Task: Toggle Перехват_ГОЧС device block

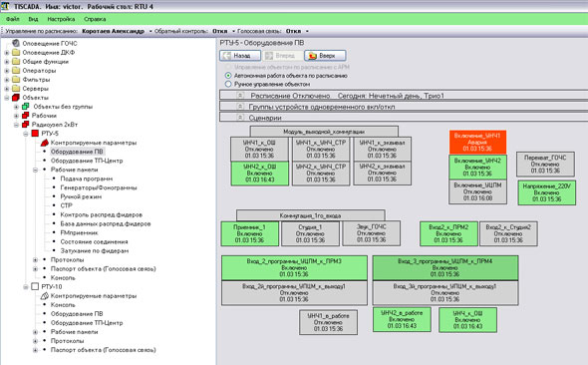Action: [x=545, y=164]
